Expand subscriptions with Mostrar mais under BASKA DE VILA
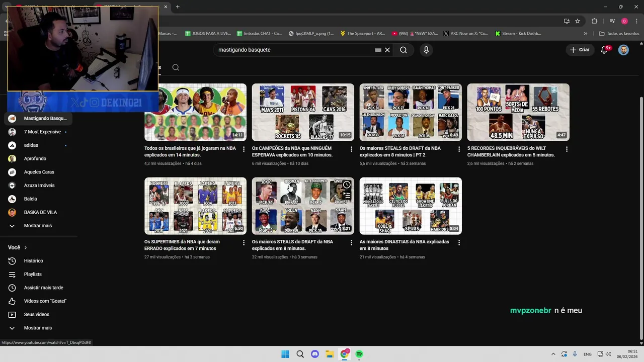This screenshot has width=644, height=362. pos(39,226)
